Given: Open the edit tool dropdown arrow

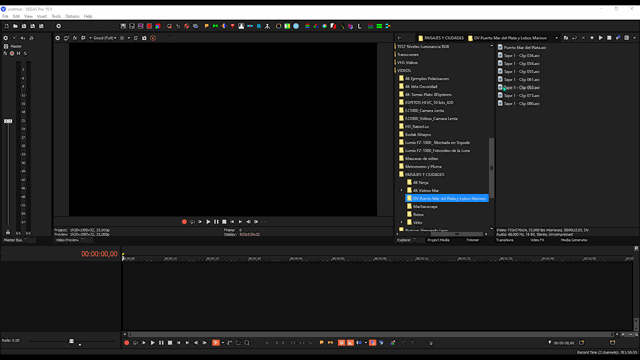Looking at the screenshot, I should pyautogui.click(x=222, y=343).
